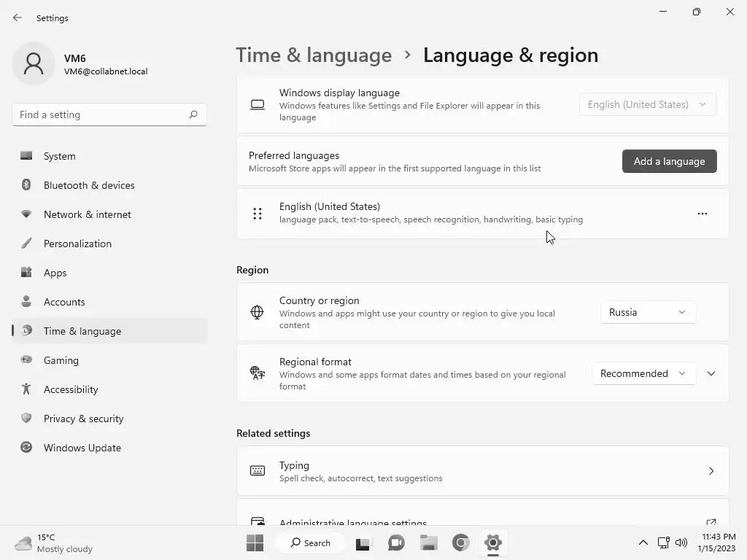The width and height of the screenshot is (747, 560).
Task: Open Network & internet settings
Action: tap(109, 214)
